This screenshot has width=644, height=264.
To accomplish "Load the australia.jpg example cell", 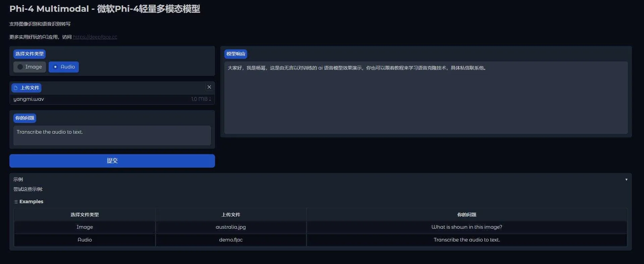I will tap(231, 227).
